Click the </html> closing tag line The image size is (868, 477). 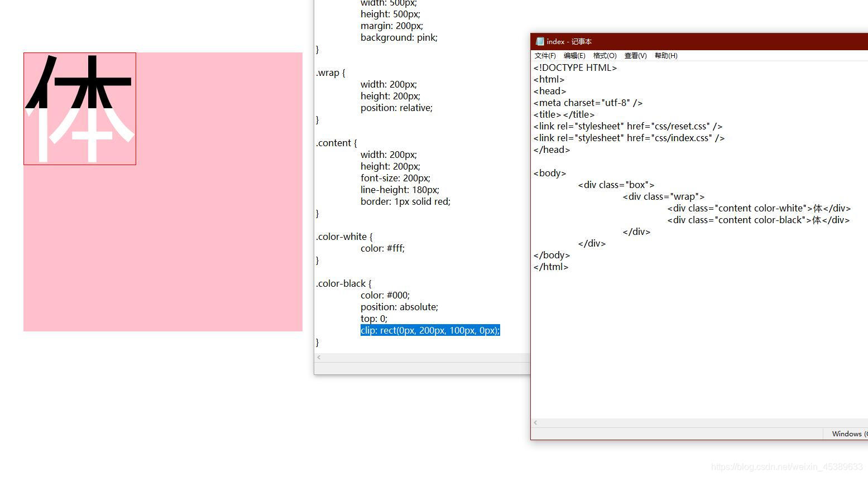[551, 267]
